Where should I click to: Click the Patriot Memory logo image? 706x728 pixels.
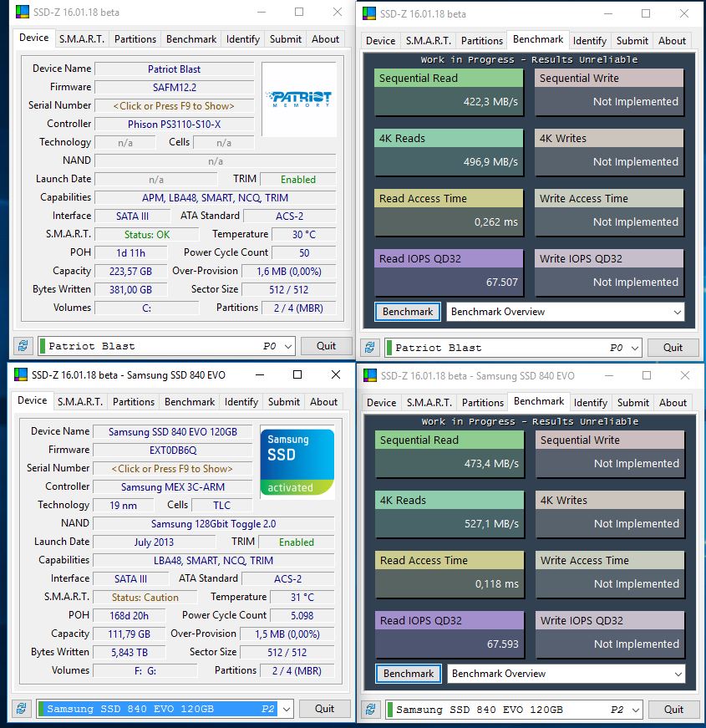click(299, 99)
